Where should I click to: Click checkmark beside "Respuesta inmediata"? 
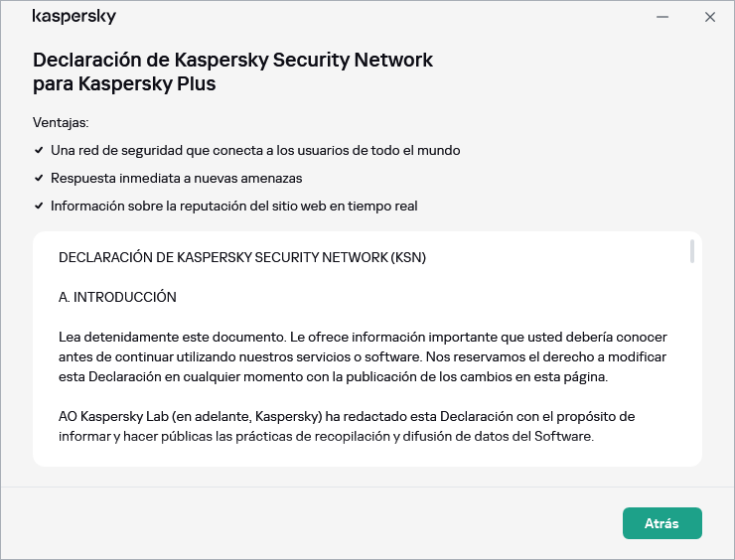click(39, 179)
